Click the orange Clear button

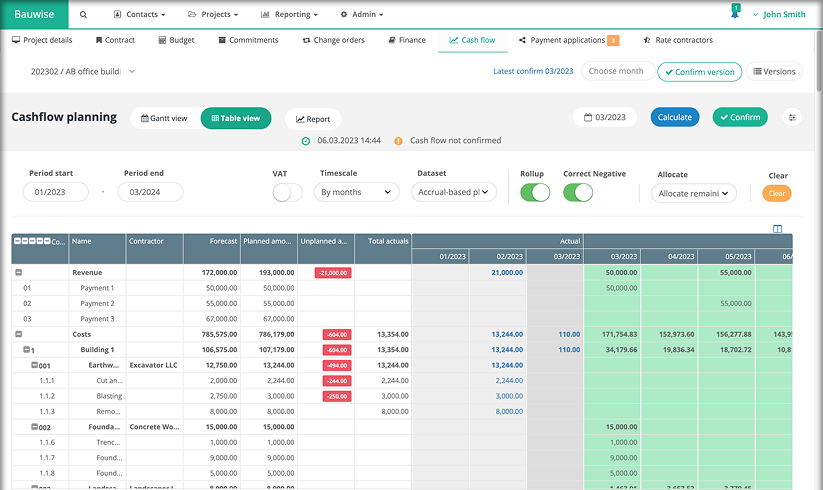(777, 193)
